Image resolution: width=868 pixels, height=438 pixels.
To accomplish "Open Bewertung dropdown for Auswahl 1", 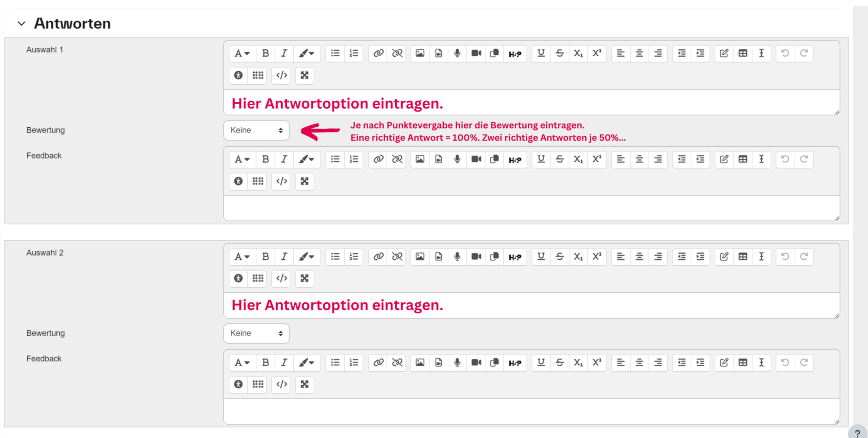I will tap(256, 130).
